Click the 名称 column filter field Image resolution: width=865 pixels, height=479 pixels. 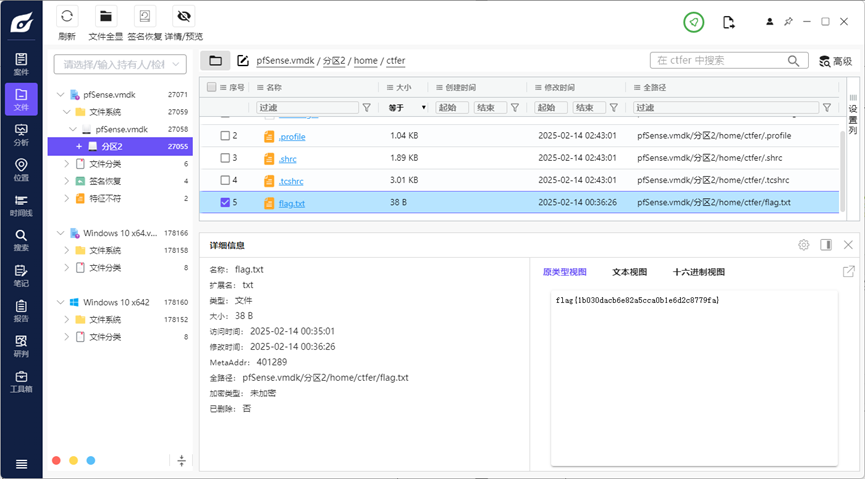(x=307, y=108)
